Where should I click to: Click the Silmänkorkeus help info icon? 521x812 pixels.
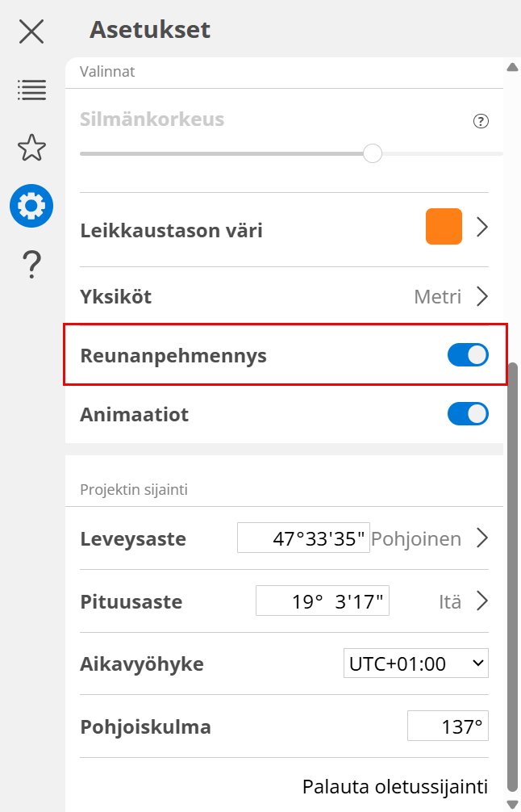point(481,122)
